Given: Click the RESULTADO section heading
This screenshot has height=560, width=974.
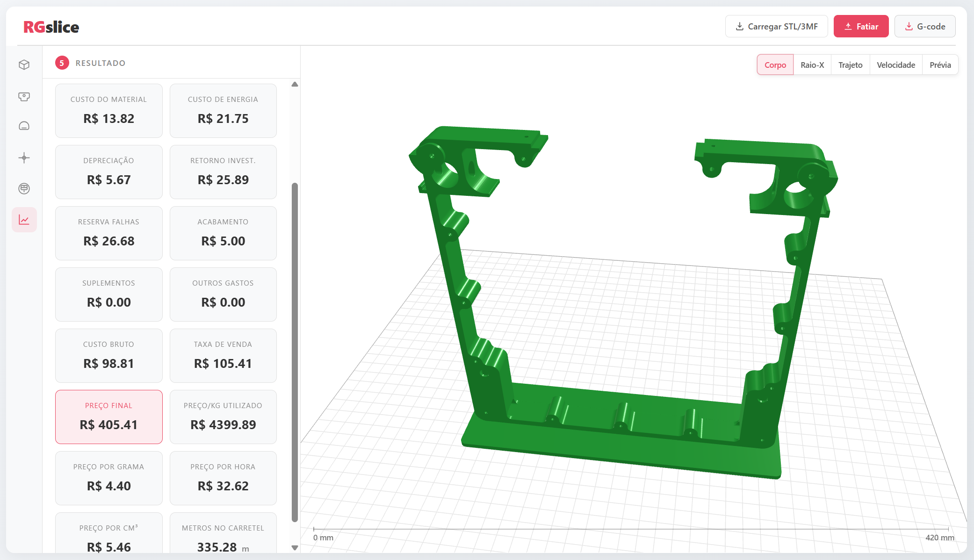Looking at the screenshot, I should tap(101, 63).
